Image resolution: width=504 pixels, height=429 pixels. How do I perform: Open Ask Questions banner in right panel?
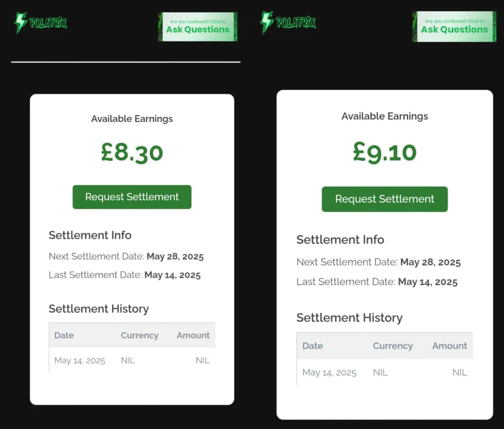[x=454, y=26]
